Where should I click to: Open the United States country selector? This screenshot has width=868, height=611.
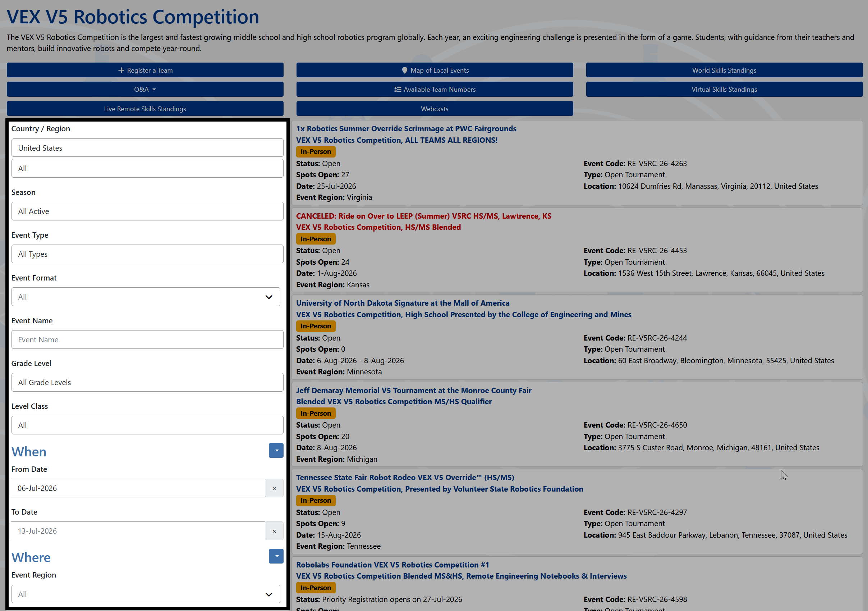pos(147,148)
